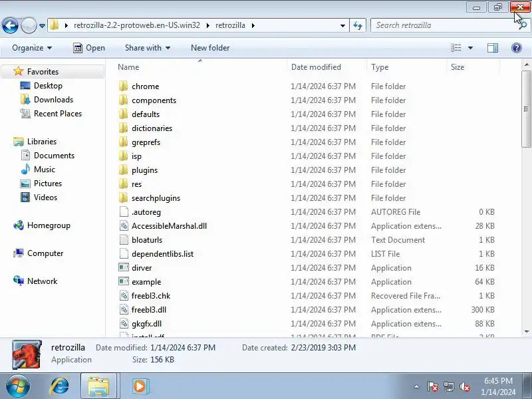The image size is (532, 399).
Task: Toggle the preview pane icon
Action: (493, 48)
